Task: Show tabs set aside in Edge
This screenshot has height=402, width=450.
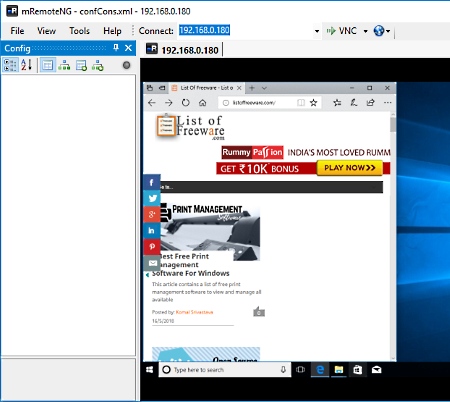Action: (150, 88)
